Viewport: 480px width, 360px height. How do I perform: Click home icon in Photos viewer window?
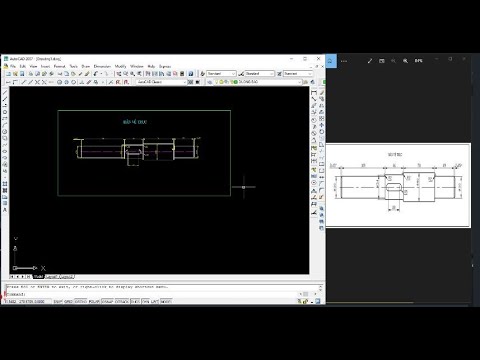(331, 61)
